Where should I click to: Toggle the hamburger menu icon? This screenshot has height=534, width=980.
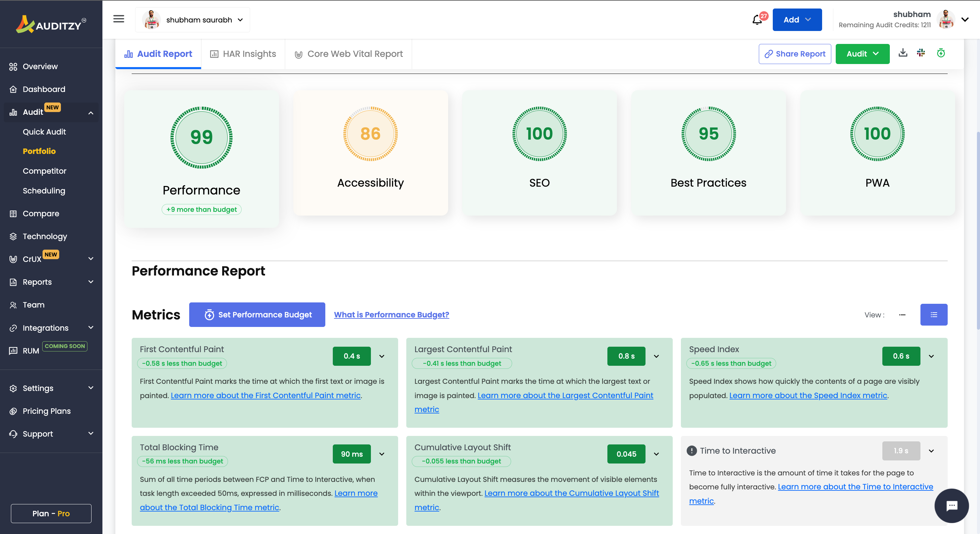(x=119, y=19)
